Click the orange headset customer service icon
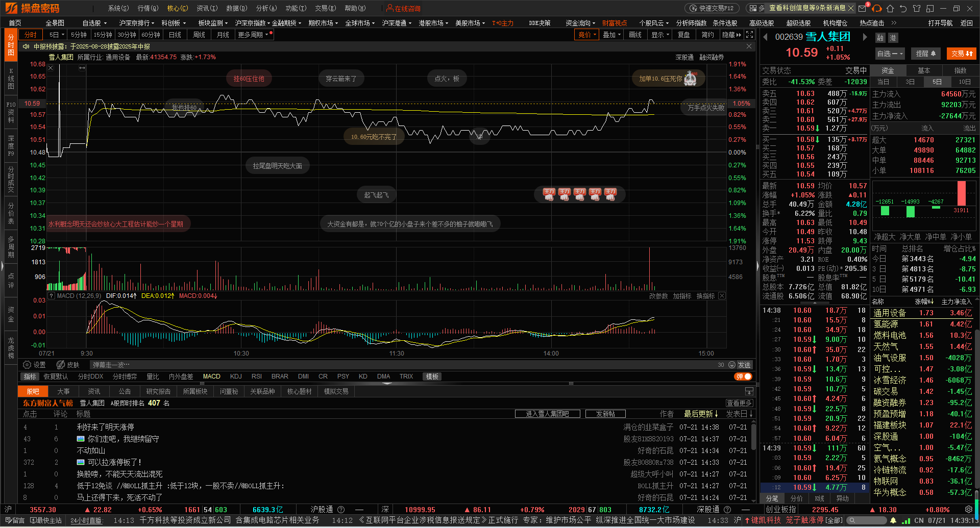Screen dimensions: 980x528 tap(877, 8)
